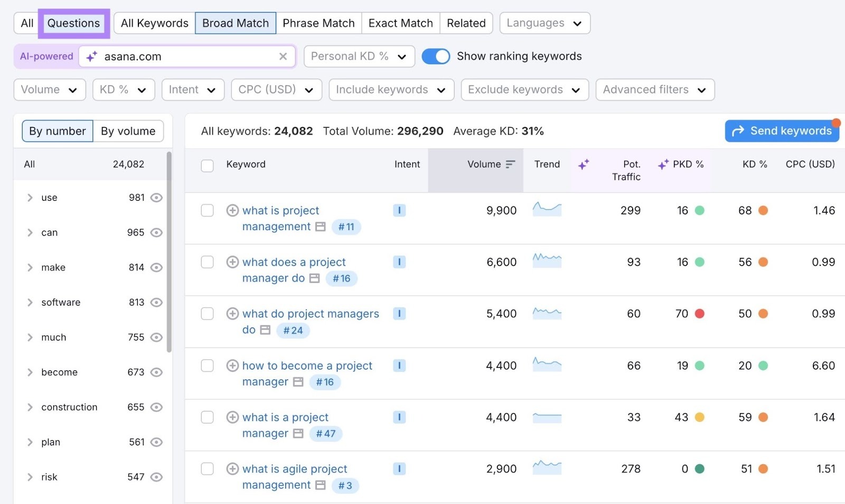Click the AI sparkle icon beside Pot. Traffic header

click(584, 164)
